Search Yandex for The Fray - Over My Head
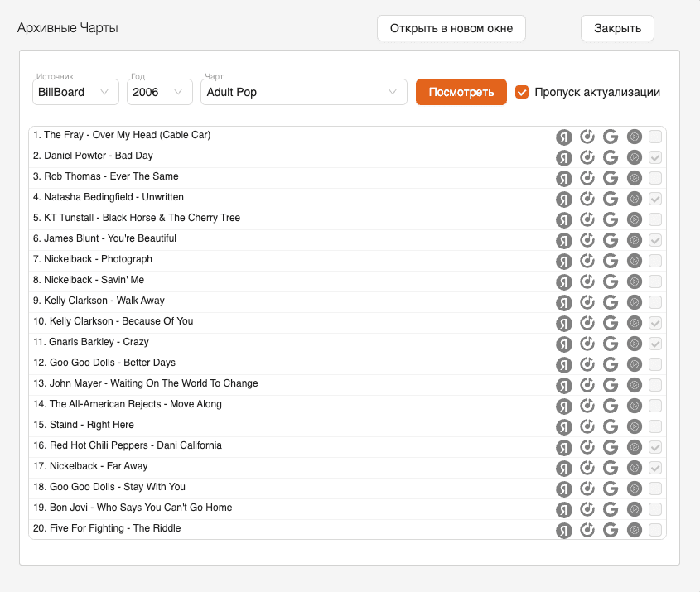 pyautogui.click(x=564, y=137)
